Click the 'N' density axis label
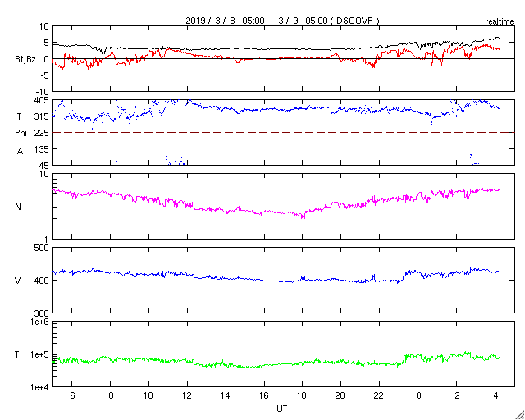The width and height of the screenshot is (525, 420). 18,207
